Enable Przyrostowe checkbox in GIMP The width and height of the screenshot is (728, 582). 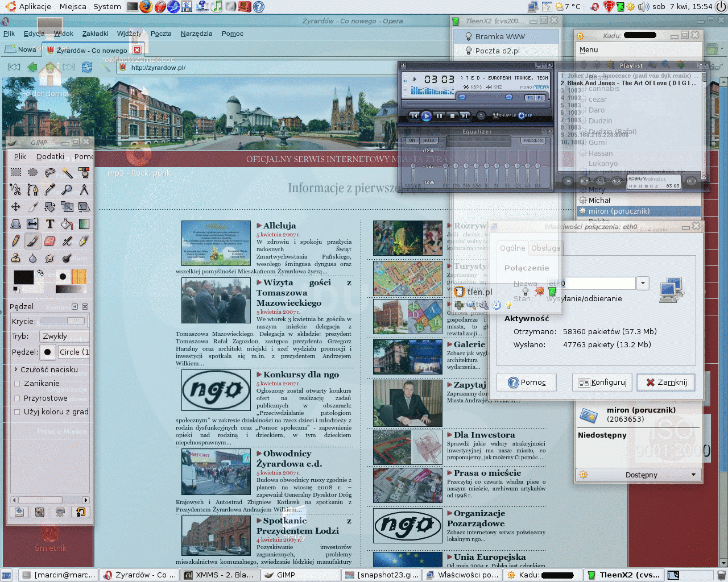(x=17, y=398)
